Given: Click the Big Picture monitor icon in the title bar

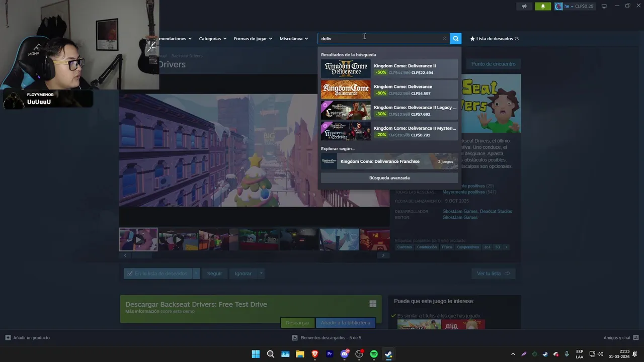Looking at the screenshot, I should [604, 6].
